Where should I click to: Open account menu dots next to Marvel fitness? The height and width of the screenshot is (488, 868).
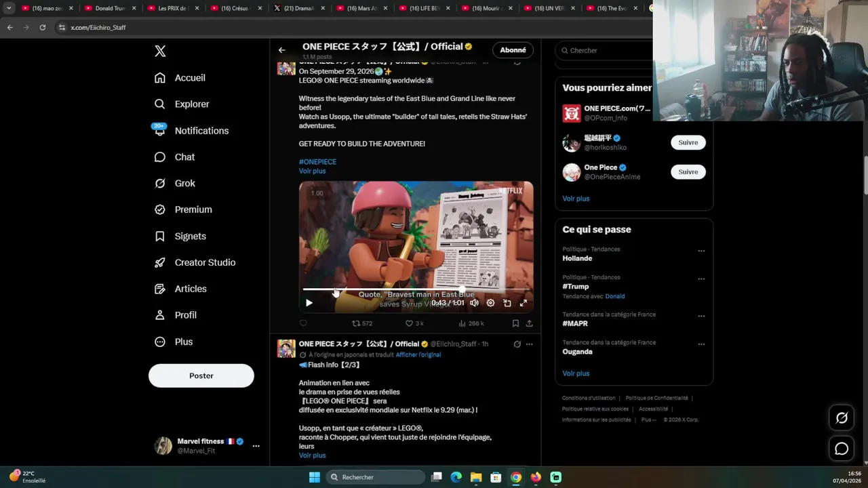click(x=256, y=446)
